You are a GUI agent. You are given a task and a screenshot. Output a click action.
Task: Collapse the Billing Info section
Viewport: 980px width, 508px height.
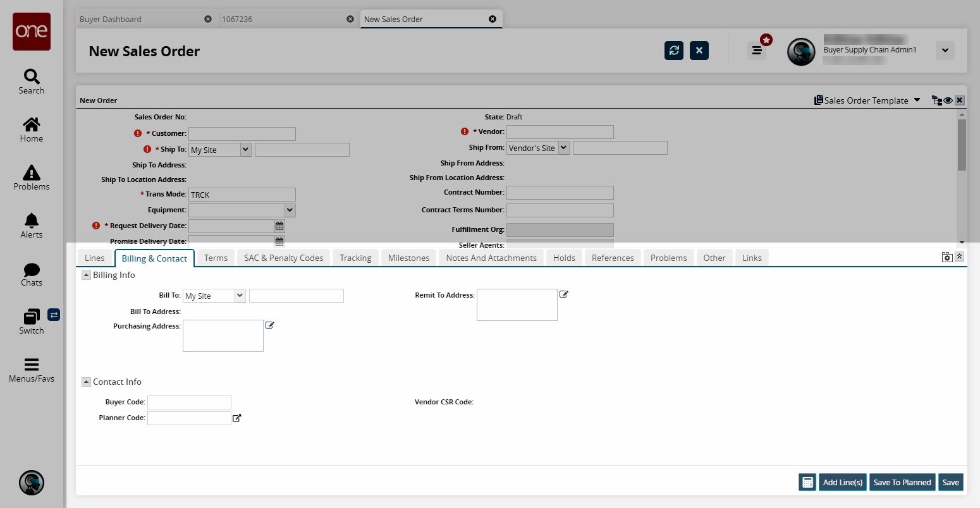click(x=86, y=275)
